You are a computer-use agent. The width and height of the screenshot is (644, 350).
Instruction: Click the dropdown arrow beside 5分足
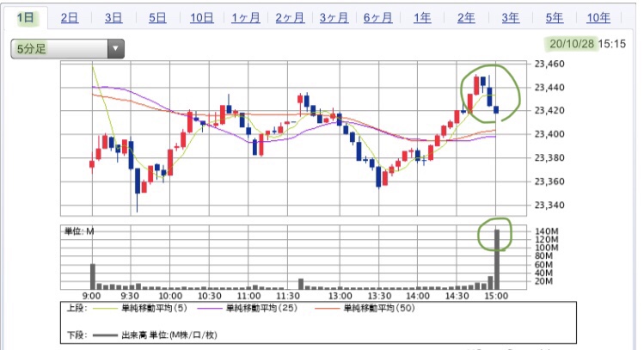pos(116,49)
